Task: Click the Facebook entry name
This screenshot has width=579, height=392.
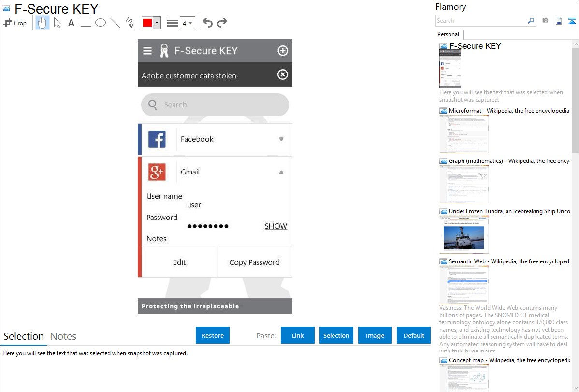Action: tap(197, 139)
